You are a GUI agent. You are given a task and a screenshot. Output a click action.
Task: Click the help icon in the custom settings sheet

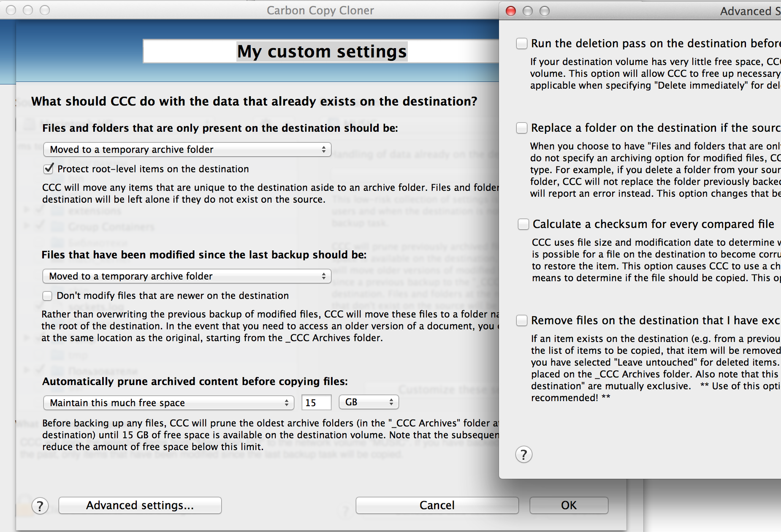(x=40, y=506)
